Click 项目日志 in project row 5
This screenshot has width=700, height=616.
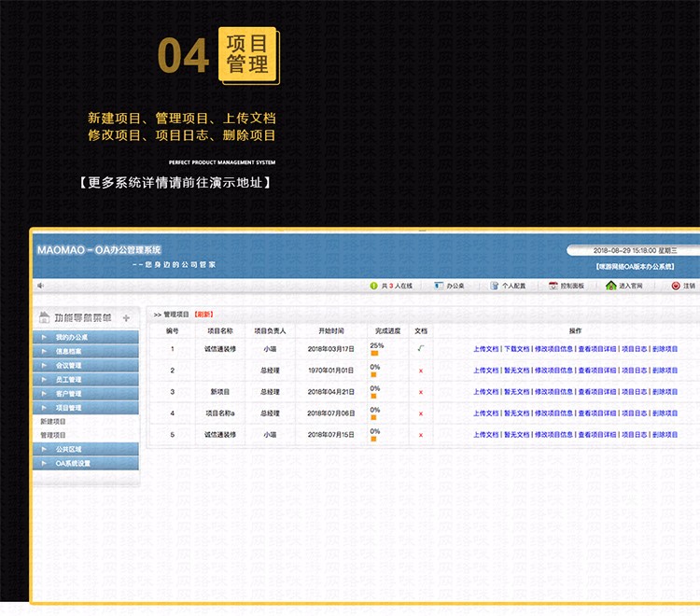point(634,434)
